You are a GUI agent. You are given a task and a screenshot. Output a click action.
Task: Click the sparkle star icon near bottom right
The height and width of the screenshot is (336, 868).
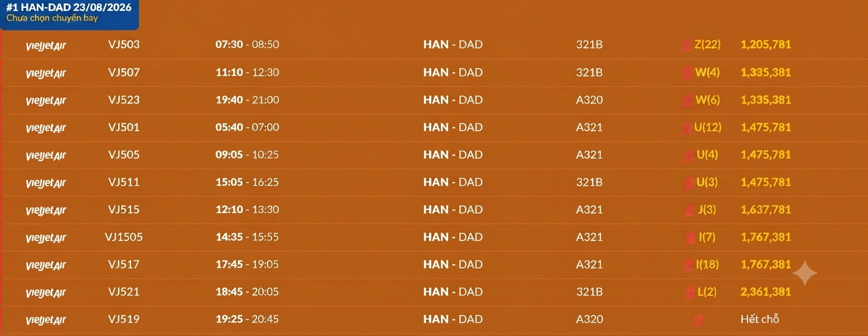point(805,273)
